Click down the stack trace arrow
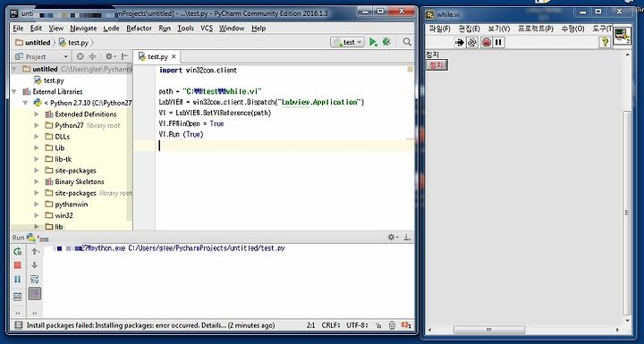The width and height of the screenshot is (644, 344). click(x=35, y=265)
